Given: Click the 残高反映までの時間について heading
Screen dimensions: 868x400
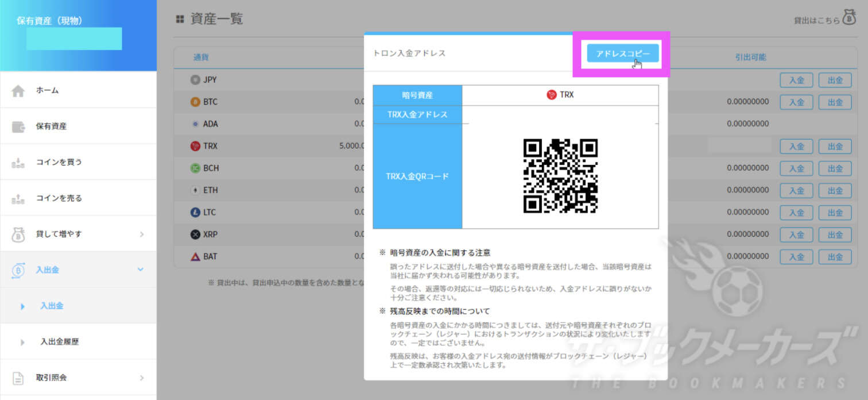Looking at the screenshot, I should click(x=440, y=311).
